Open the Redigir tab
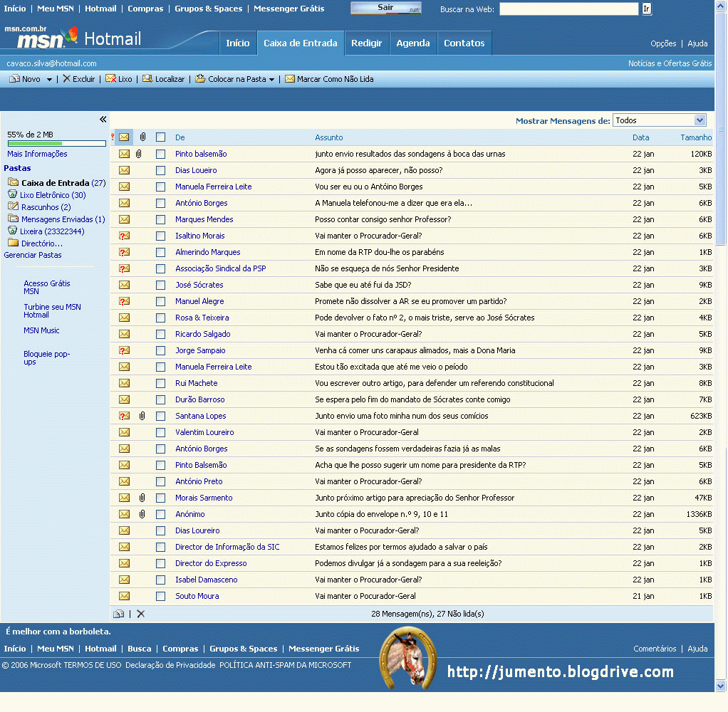The image size is (728, 712). click(366, 43)
